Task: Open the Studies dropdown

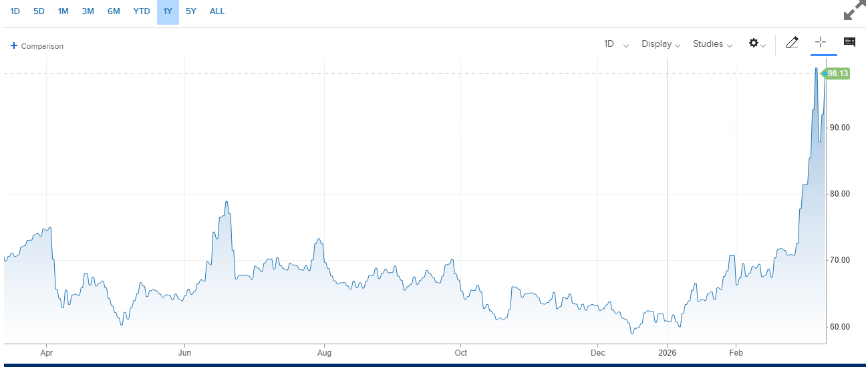Action: point(712,44)
